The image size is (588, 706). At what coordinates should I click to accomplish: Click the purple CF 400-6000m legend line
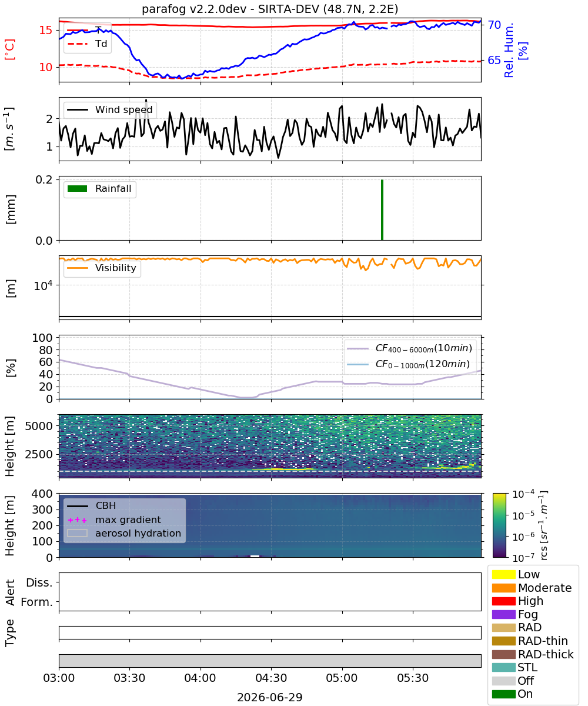(357, 348)
